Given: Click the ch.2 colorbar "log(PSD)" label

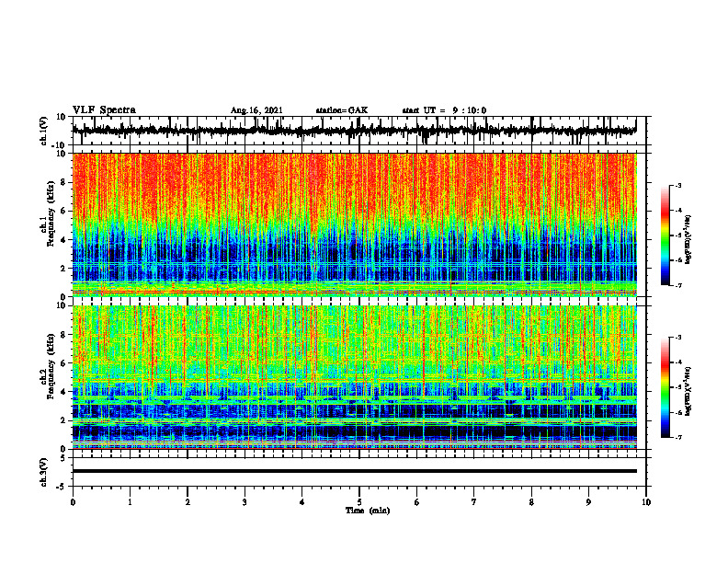Looking at the screenshot, I should [688, 391].
